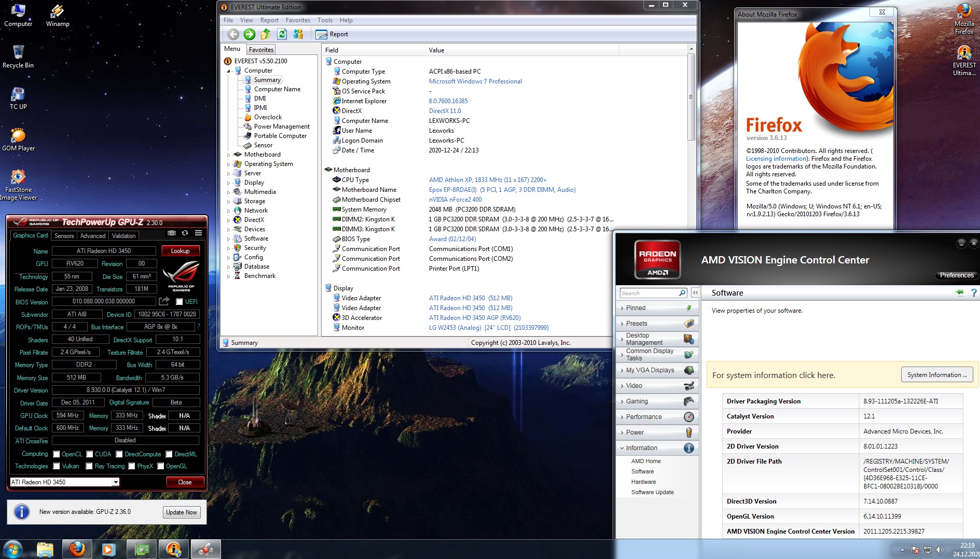Expand Common Display Tasks in AMD sidebar
The height and width of the screenshot is (559, 980).
click(657, 355)
